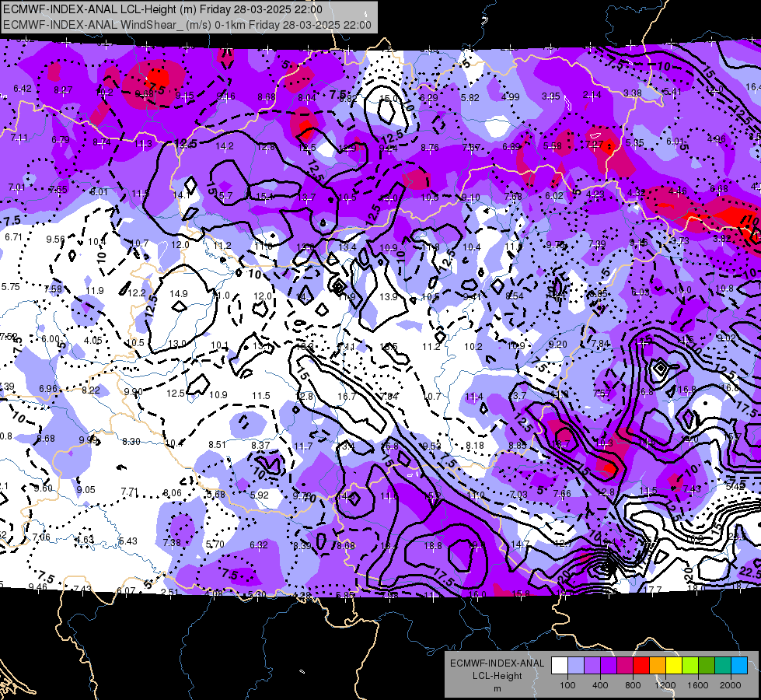
Task: Click the wind shear value '7.03'
Action: coord(518,494)
